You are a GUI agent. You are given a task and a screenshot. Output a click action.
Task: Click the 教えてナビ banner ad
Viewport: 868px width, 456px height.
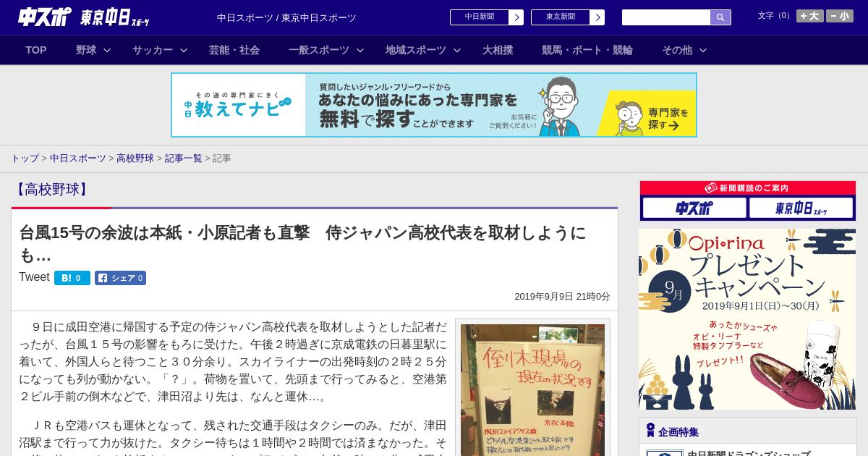434,105
